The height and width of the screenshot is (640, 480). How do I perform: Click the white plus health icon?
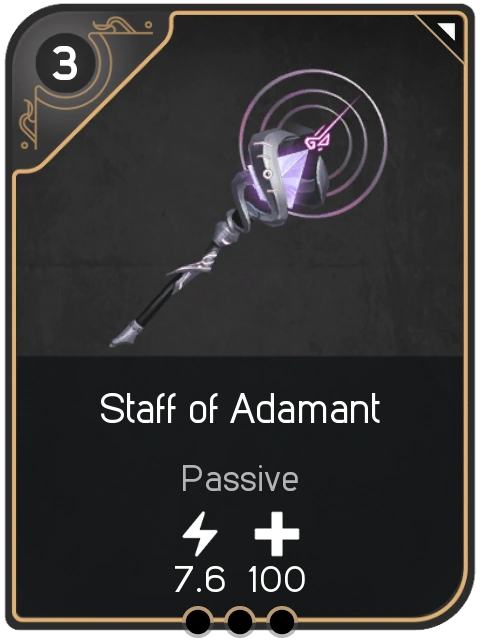pos(277,534)
